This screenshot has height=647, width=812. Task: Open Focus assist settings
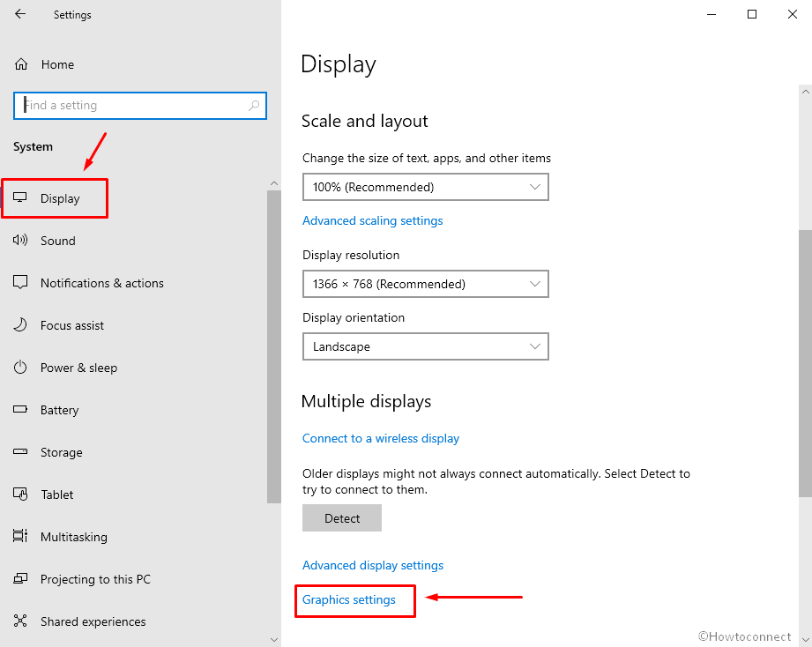coord(21,324)
